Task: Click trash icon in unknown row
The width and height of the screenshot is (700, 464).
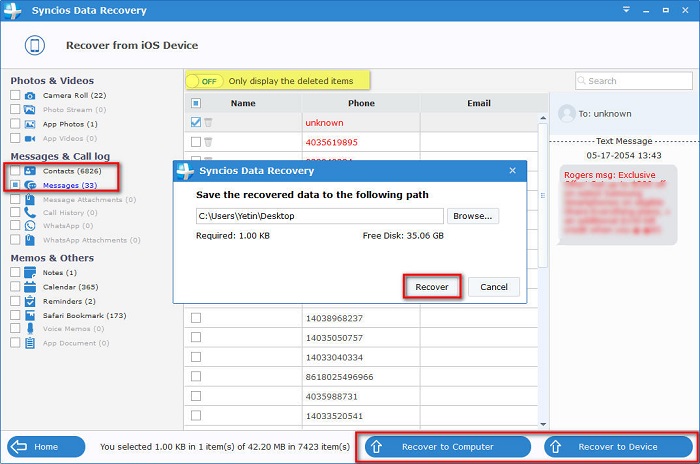Action: click(208, 122)
